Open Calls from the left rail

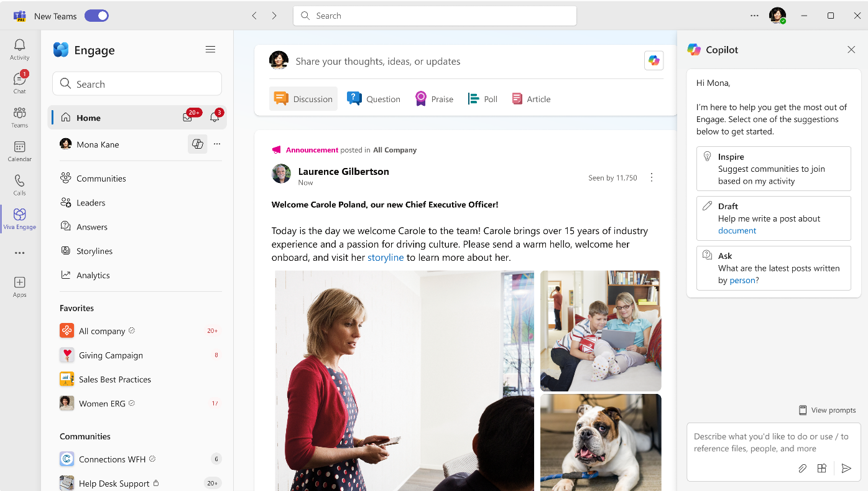click(x=19, y=184)
